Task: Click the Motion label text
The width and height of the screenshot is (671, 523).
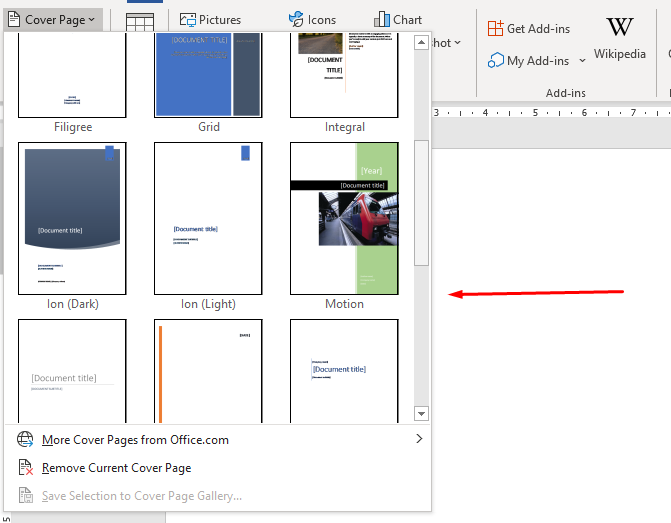Action: [x=344, y=304]
